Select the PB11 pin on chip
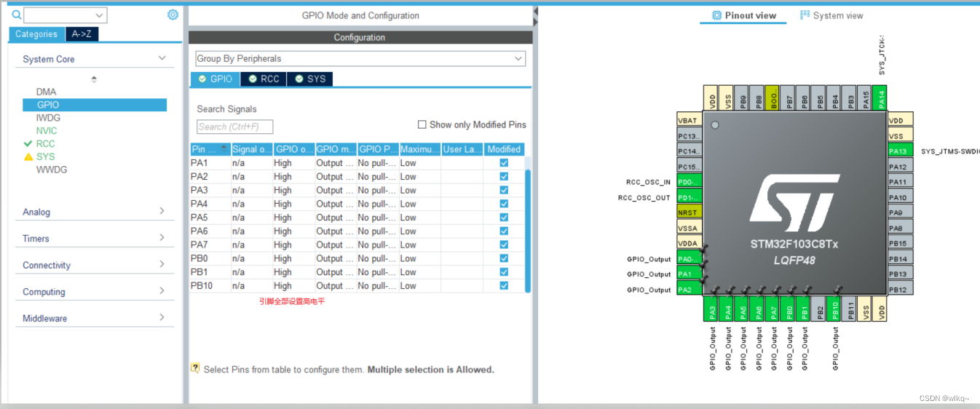Viewport: 980px width, 409px height. [x=850, y=309]
